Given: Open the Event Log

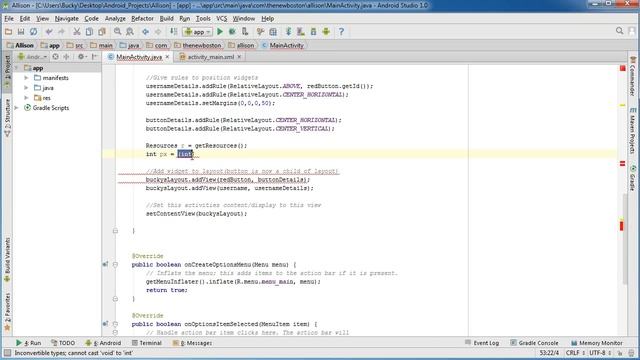Looking at the screenshot, I should [x=482, y=343].
